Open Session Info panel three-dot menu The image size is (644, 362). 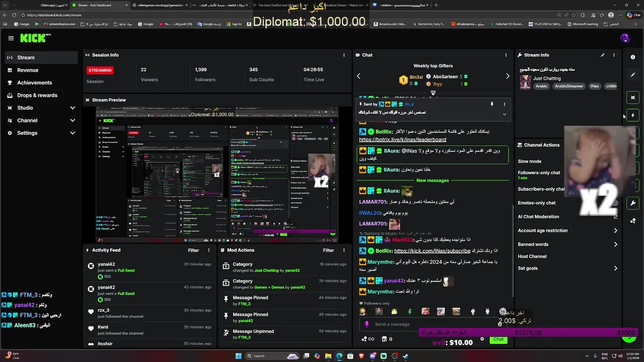344,55
